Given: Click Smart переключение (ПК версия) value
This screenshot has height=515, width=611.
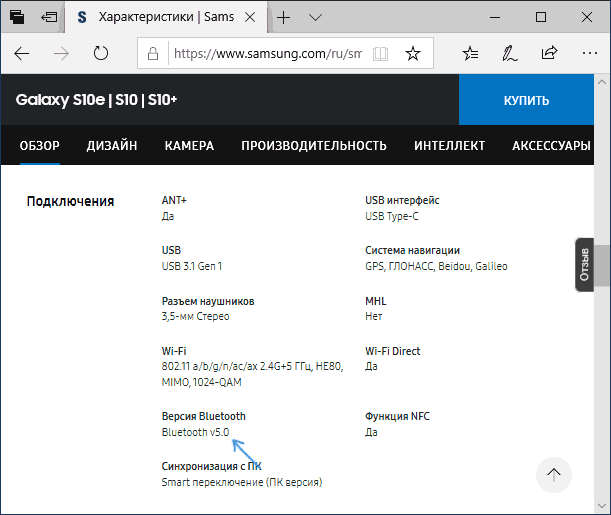Looking at the screenshot, I should pyautogui.click(x=242, y=482).
